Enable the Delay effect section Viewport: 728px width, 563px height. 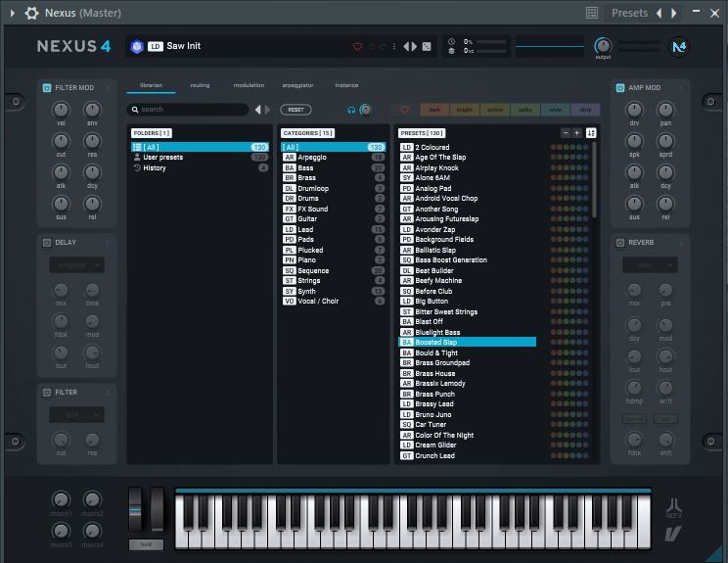(47, 243)
